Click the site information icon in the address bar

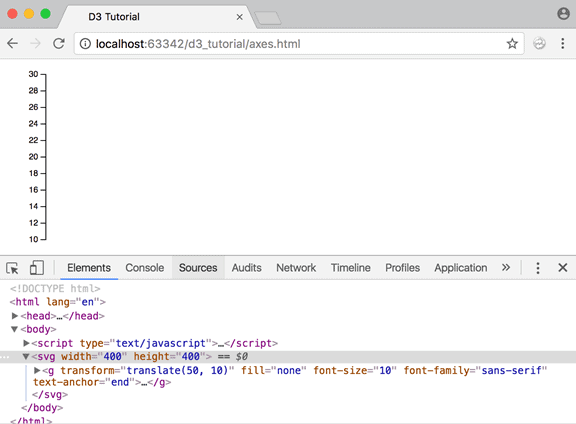(85, 44)
